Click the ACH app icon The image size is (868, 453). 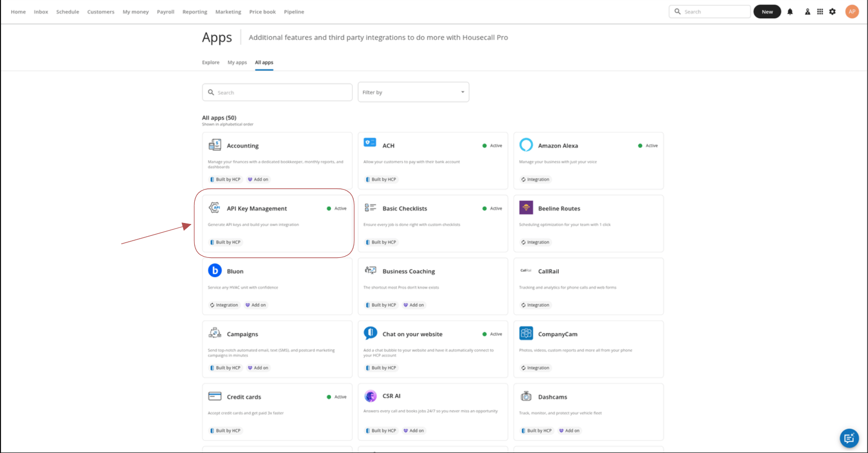(370, 143)
